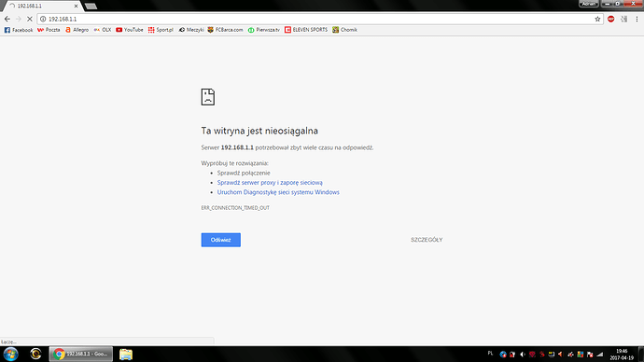Click the second tray icon with red mark
This screenshot has height=362, width=644.
pos(512,355)
